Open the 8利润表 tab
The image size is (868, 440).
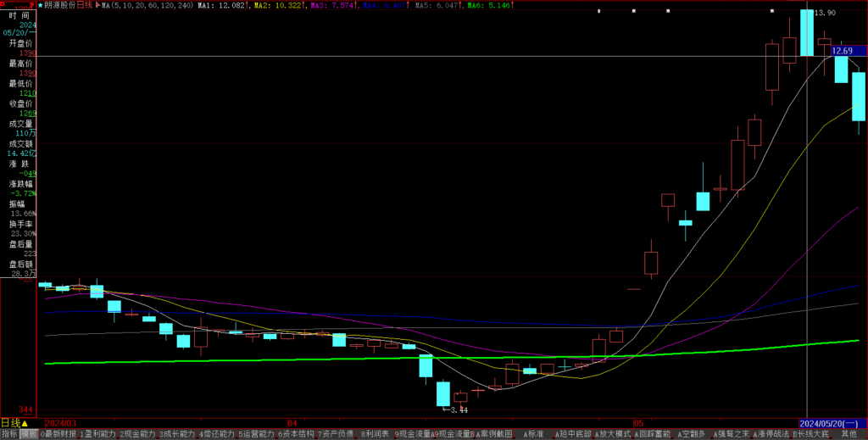point(375,434)
